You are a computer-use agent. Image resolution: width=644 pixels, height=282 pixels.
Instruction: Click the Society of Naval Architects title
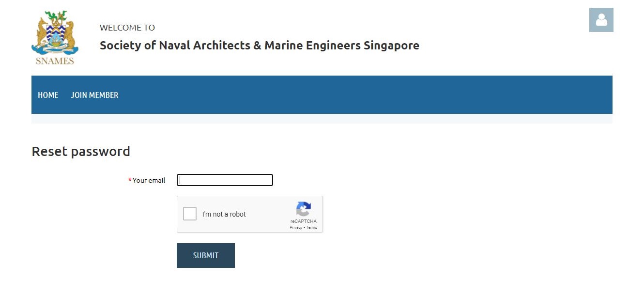pyautogui.click(x=260, y=46)
